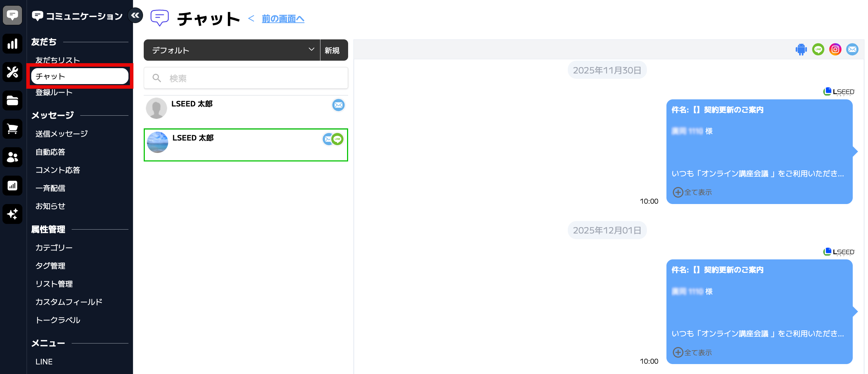The height and width of the screenshot is (374, 868).
Task: Open 友だちリスト in the sidebar menu
Action: pyautogui.click(x=57, y=60)
